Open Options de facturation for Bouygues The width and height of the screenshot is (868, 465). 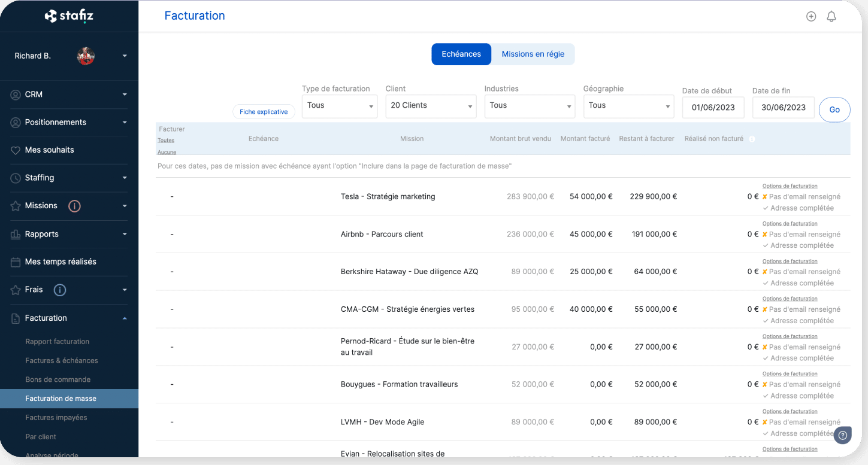tap(790, 374)
